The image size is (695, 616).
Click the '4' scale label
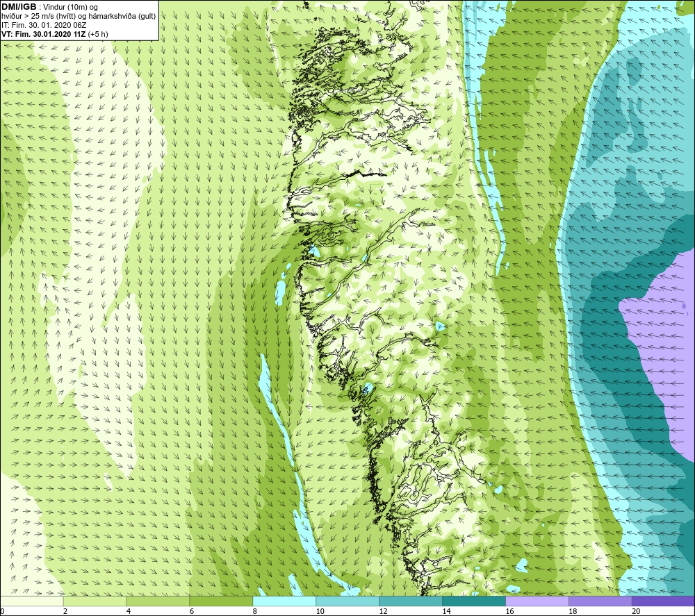(x=129, y=611)
